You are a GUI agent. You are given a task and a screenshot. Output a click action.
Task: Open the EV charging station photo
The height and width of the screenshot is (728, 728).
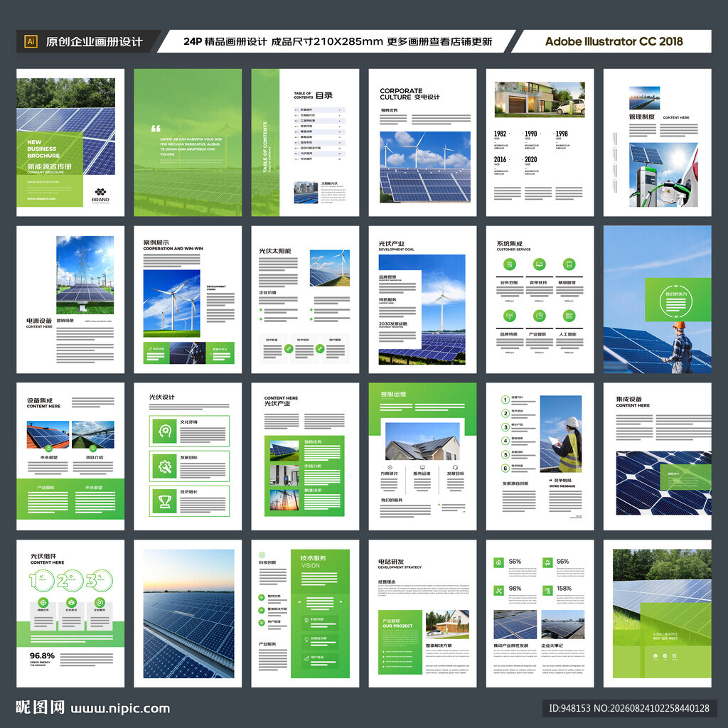coord(663,175)
